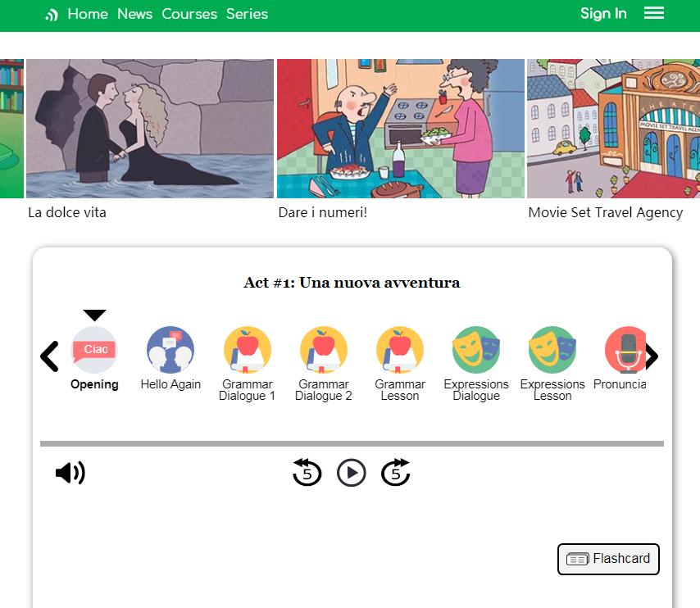Viewport: 700px width, 608px height.
Task: Click the Expressions Dialogue label
Action: (476, 390)
